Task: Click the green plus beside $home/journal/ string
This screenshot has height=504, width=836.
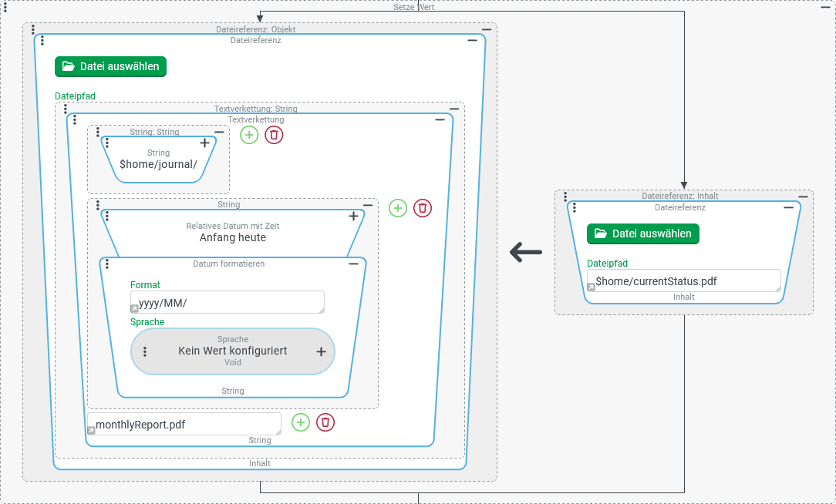Action: 249,135
